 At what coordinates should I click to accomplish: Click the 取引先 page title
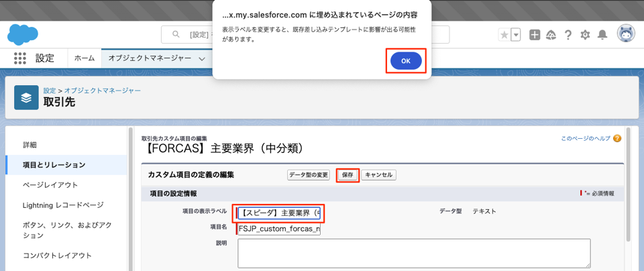60,102
